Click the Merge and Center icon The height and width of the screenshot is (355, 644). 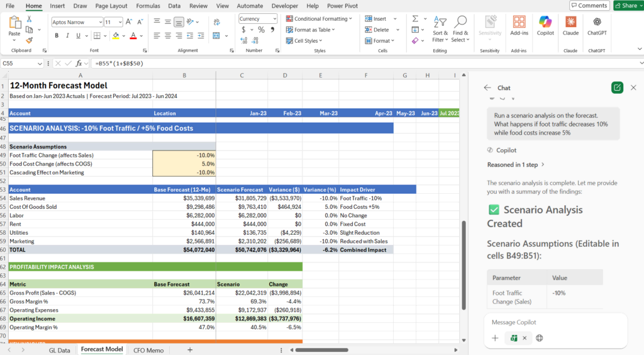tap(216, 36)
